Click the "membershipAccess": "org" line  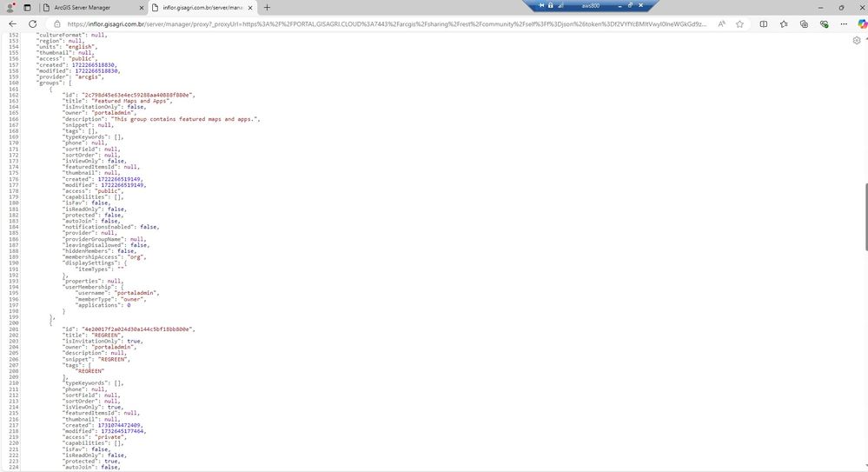104,257
